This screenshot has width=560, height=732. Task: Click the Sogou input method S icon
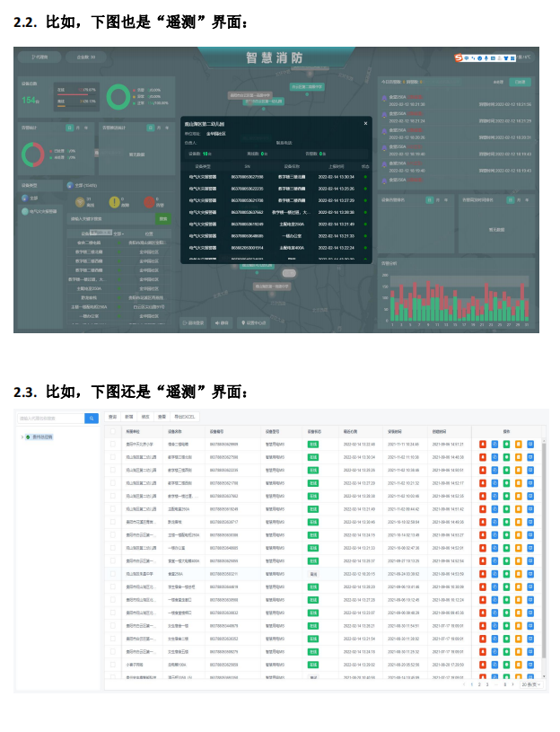click(x=459, y=57)
